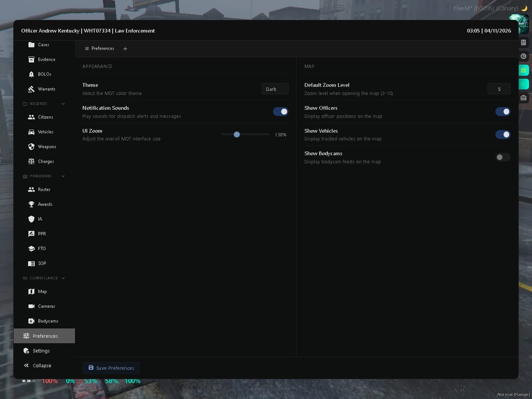Open the SOP book icon
Image resolution: width=532 pixels, height=399 pixels.
(31, 263)
